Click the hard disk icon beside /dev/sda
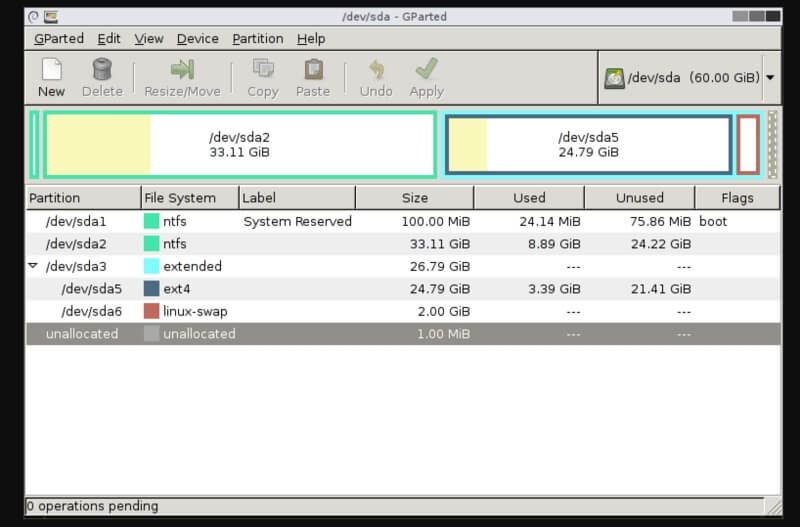 click(x=615, y=78)
